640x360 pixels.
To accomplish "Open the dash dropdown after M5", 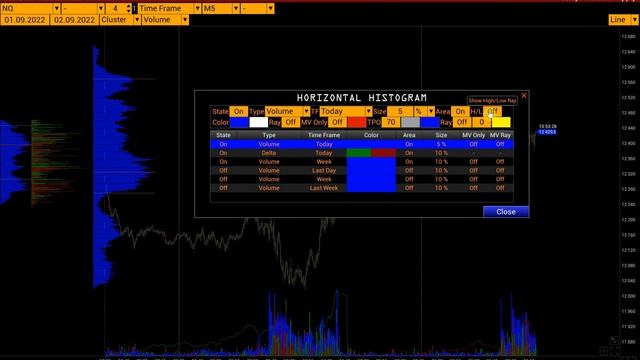I will click(257, 8).
